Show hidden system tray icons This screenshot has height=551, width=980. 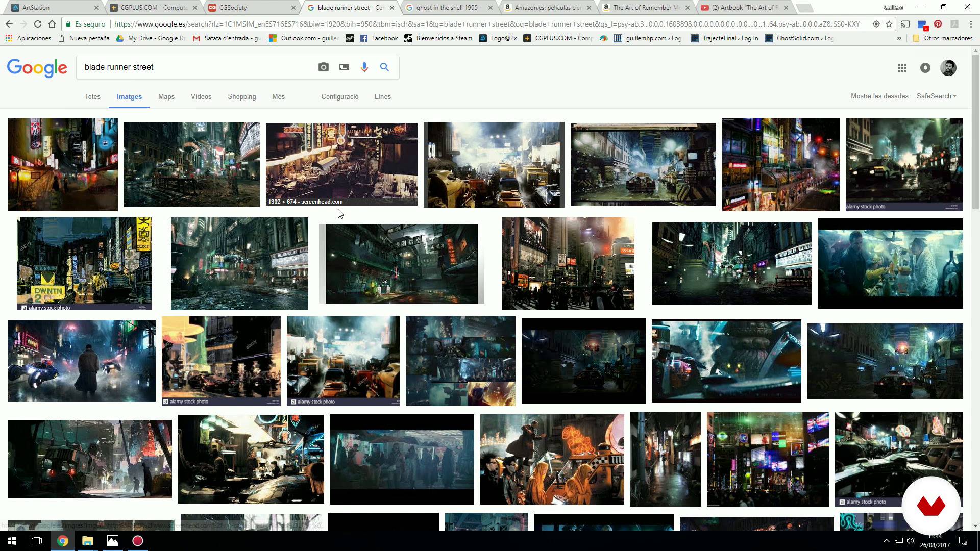[887, 541]
